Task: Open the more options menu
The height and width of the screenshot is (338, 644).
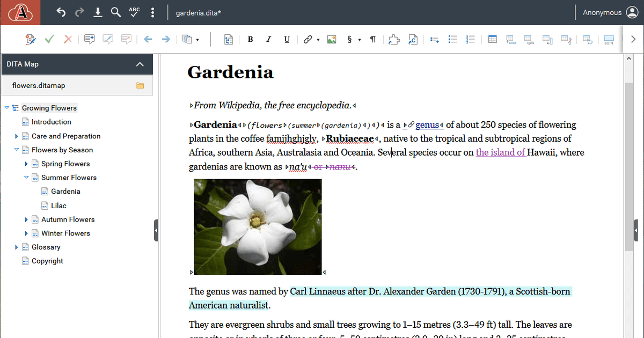Action: coord(152,12)
